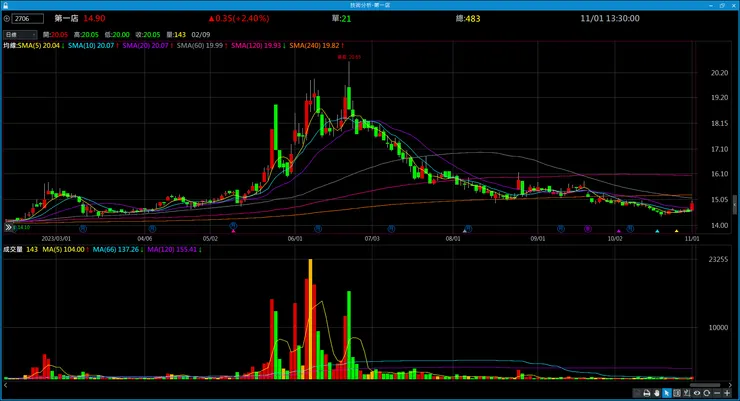Click the tallest orange volume bar
Image resolution: width=740 pixels, height=401 pixels.
tap(310, 319)
